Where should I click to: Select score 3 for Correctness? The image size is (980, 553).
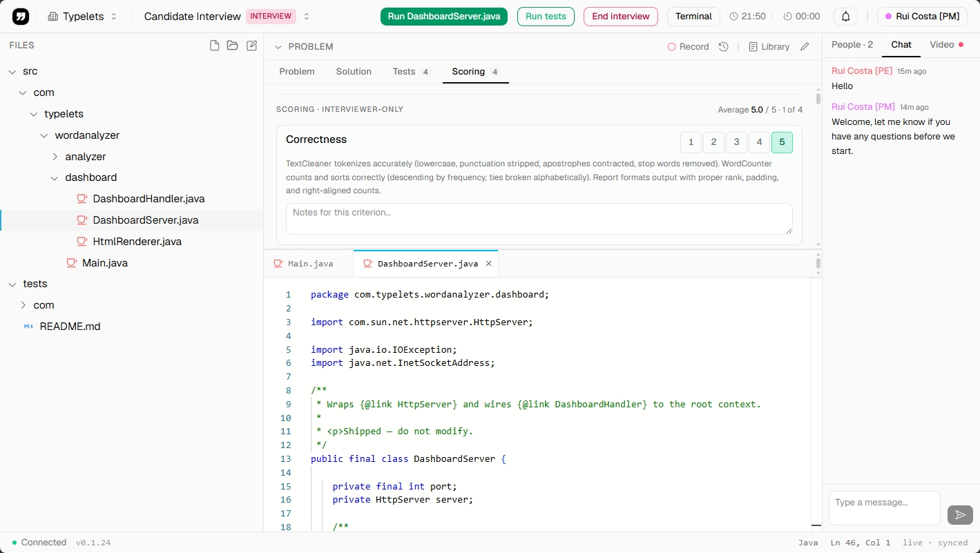pos(736,142)
